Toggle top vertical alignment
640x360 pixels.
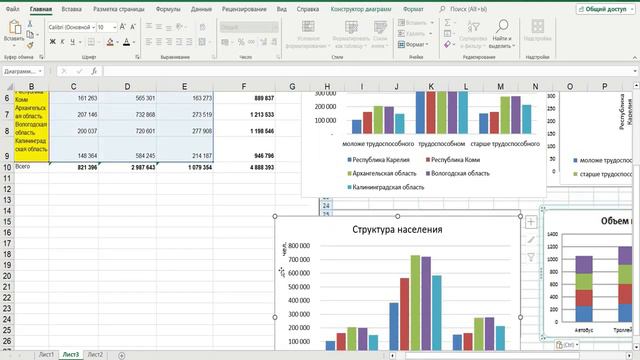pyautogui.click(x=149, y=27)
